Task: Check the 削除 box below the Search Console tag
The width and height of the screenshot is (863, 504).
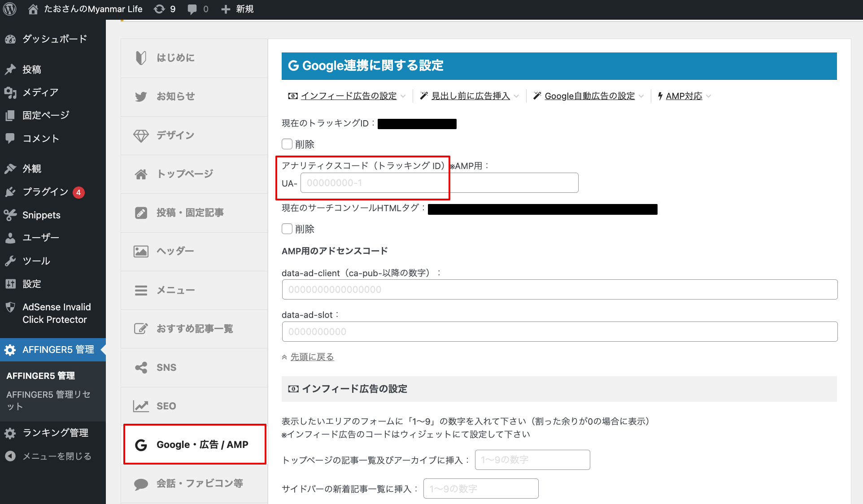Action: [x=287, y=229]
